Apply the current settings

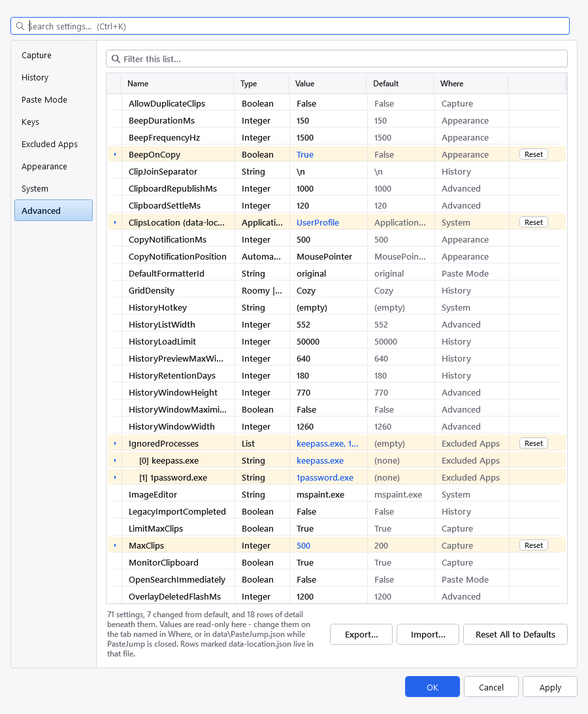[x=549, y=687]
